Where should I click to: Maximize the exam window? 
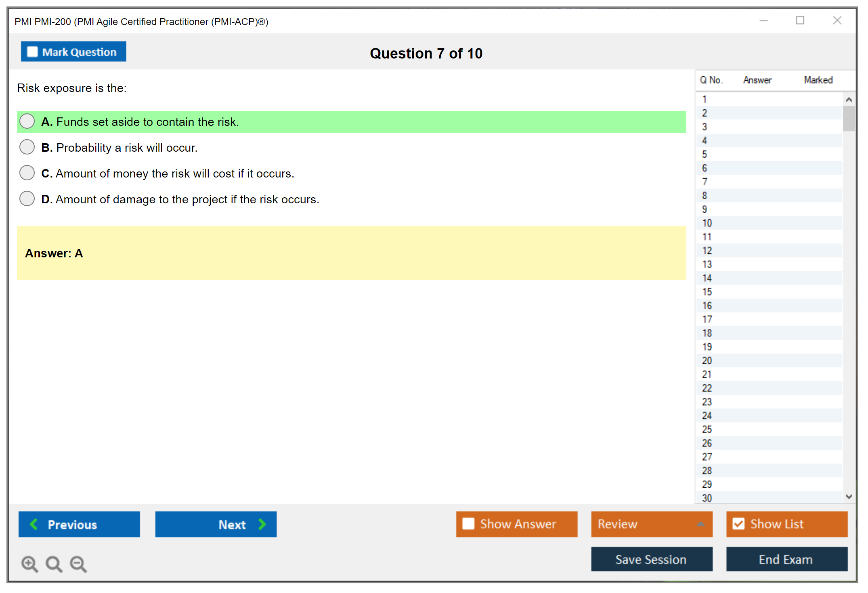click(800, 21)
